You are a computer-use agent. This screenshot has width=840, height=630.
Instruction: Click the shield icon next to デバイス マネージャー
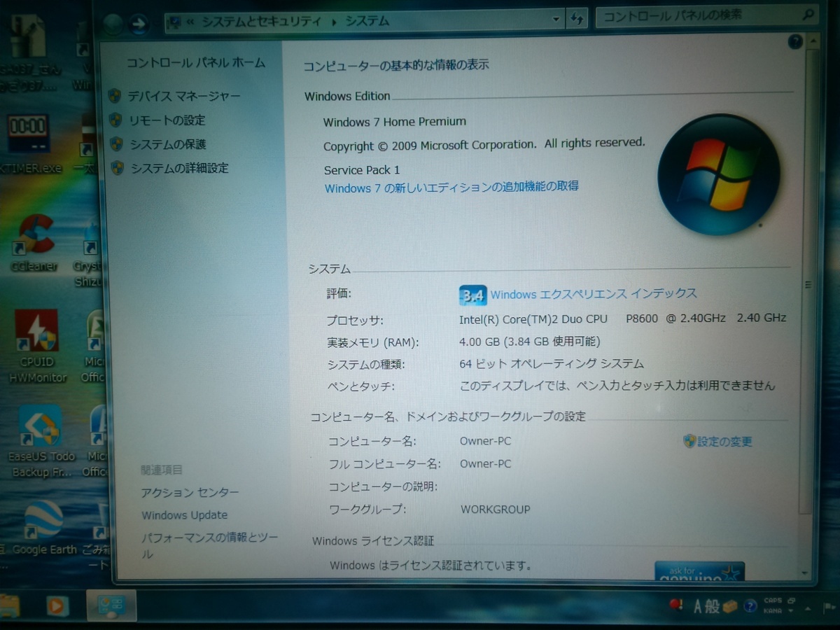tap(115, 96)
